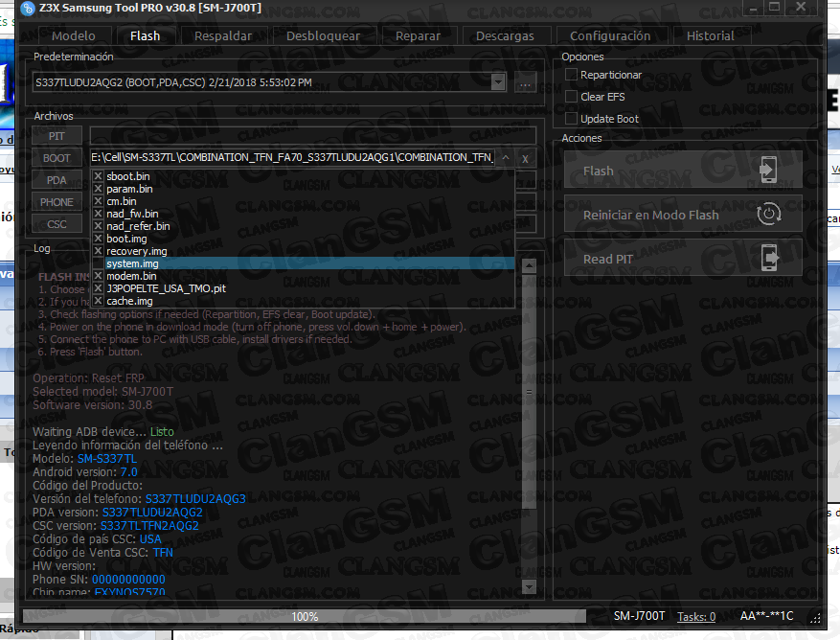Open the Respaldar tab
This screenshot has height=640, width=840.
pos(223,35)
